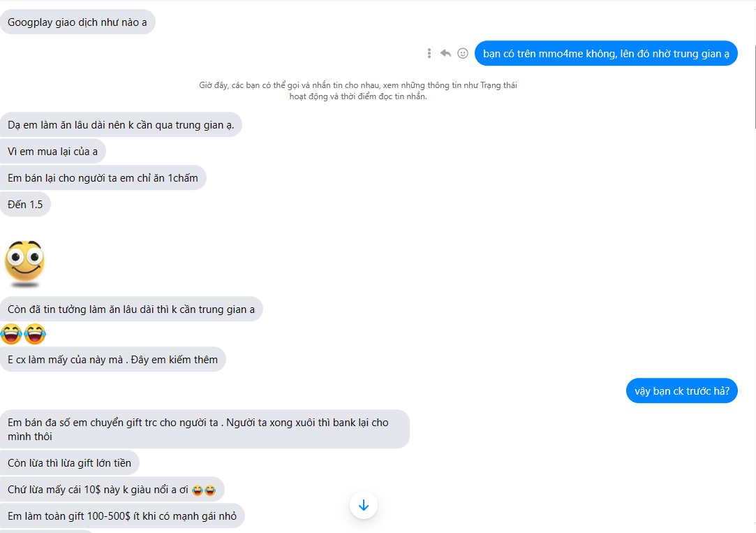This screenshot has height=533, width=756.
Task: Select the "Googplay giao dịch như nào a" message
Action: 77,22
